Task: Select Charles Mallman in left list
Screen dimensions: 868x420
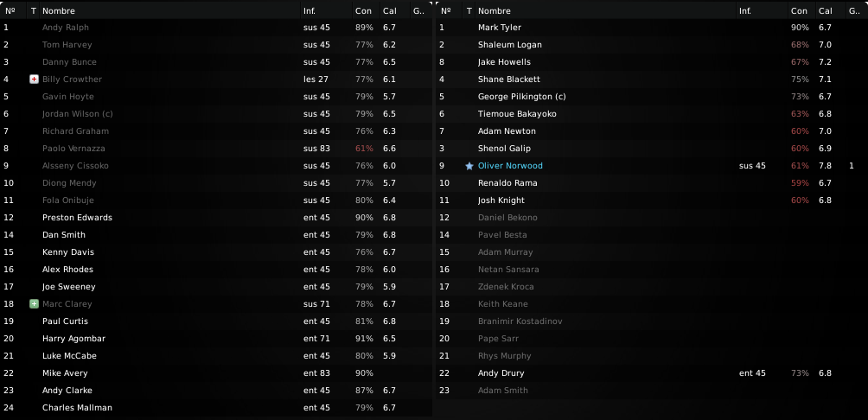Action: click(x=216, y=408)
